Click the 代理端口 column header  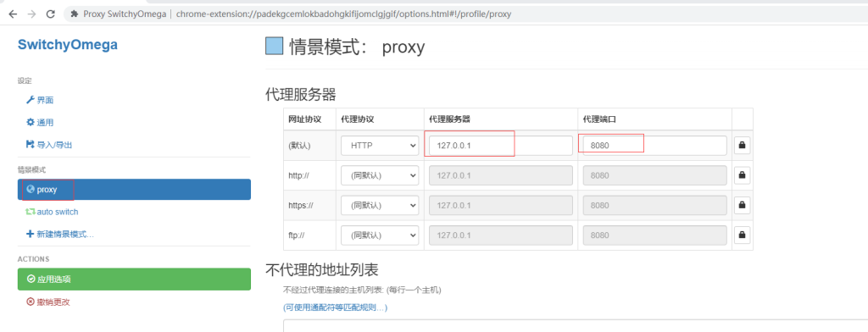click(599, 119)
